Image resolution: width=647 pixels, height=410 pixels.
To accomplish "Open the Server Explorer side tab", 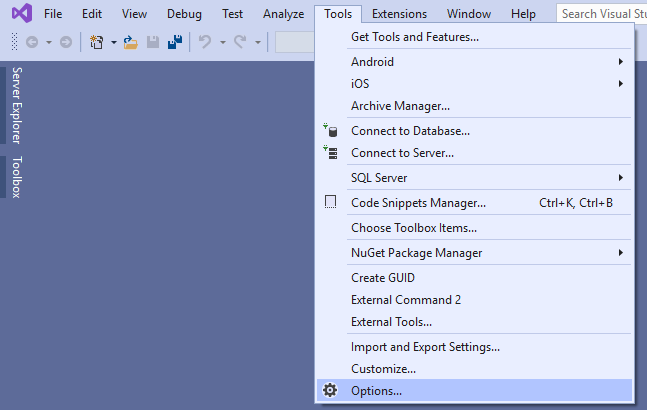I will [17, 105].
